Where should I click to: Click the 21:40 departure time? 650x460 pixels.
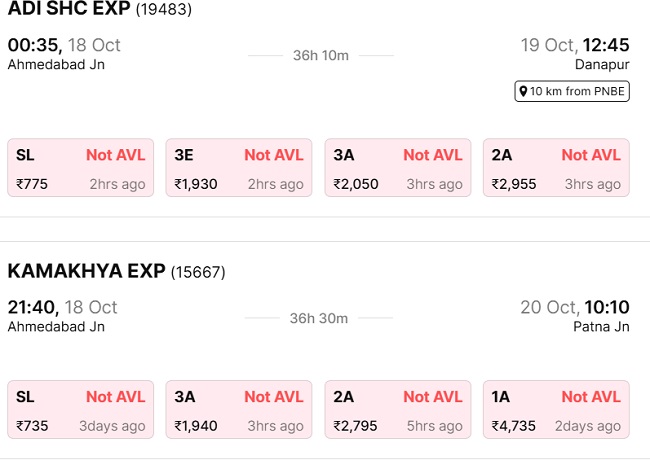coord(34,307)
